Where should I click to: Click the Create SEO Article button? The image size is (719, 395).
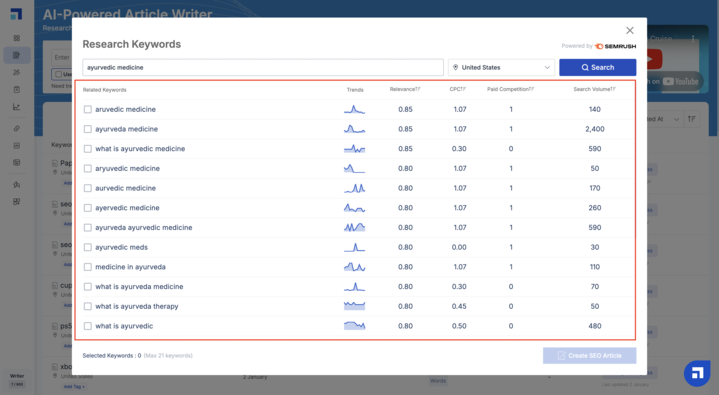coord(589,356)
